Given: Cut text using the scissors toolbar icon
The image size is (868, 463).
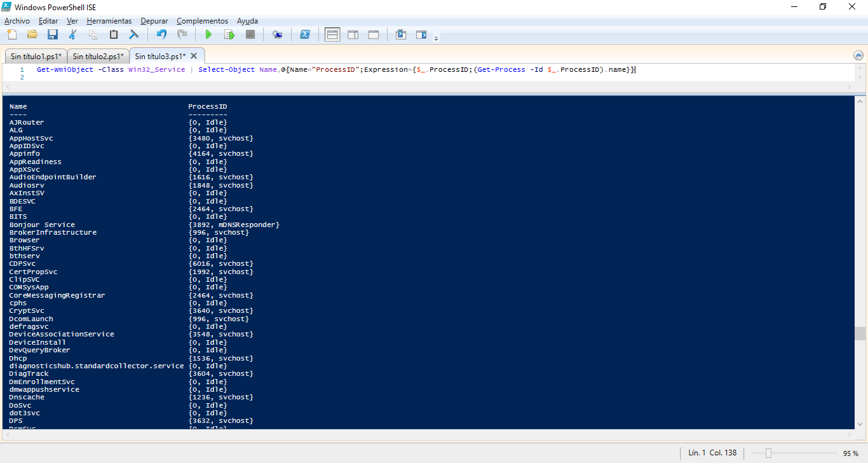Looking at the screenshot, I should pyautogui.click(x=72, y=34).
